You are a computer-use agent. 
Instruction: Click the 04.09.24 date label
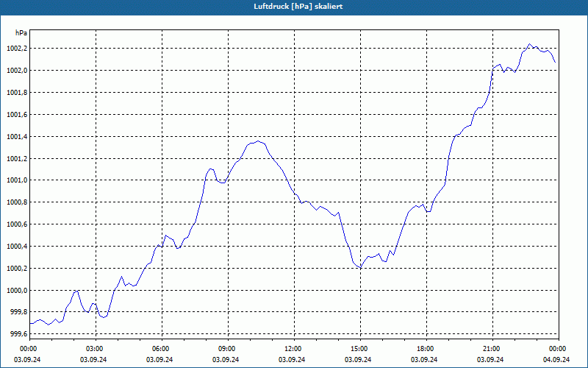coord(556,360)
